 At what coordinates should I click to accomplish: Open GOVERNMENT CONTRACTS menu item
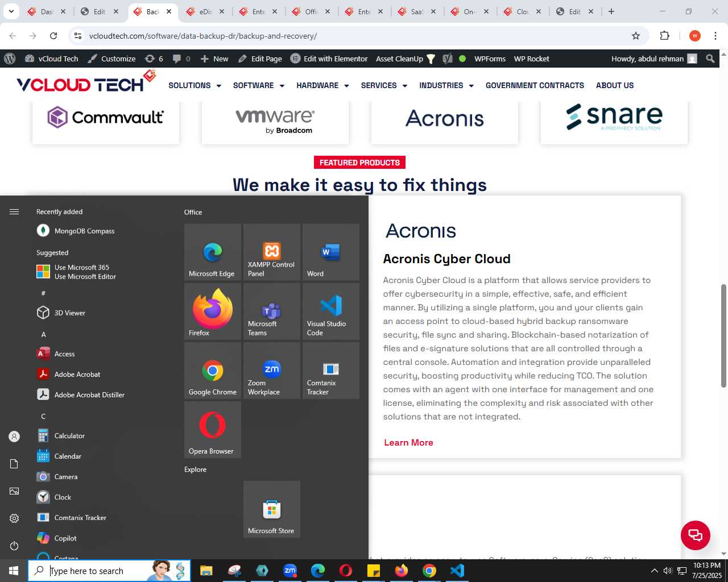pyautogui.click(x=535, y=85)
